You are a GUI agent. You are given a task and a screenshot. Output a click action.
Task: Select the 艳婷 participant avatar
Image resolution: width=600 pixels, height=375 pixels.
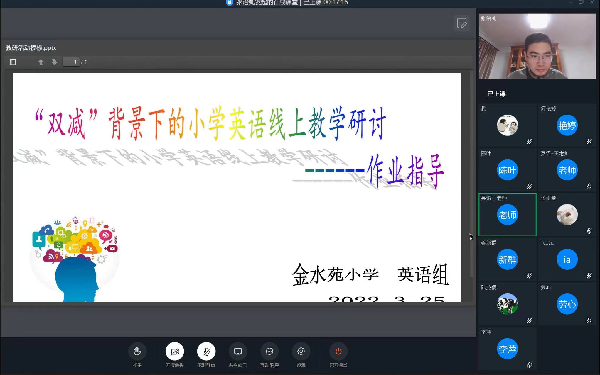point(567,125)
